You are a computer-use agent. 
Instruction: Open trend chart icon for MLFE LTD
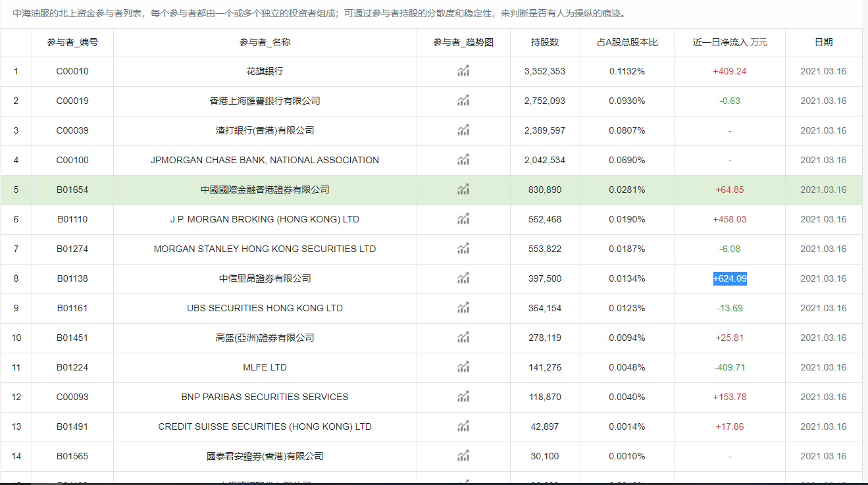click(463, 367)
